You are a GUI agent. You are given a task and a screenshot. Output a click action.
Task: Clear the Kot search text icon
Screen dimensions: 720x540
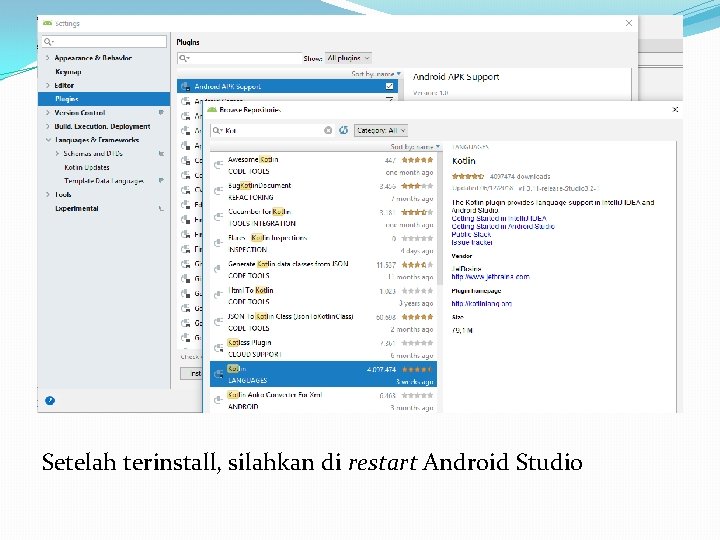pyautogui.click(x=328, y=130)
